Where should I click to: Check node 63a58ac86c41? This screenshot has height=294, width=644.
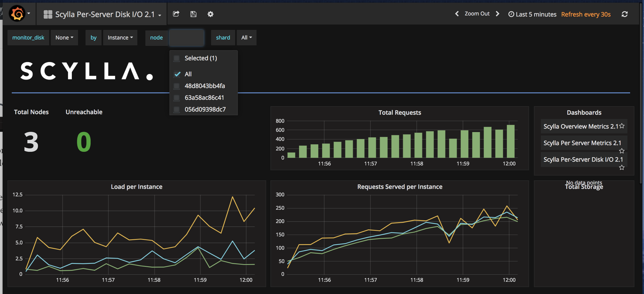tap(177, 98)
